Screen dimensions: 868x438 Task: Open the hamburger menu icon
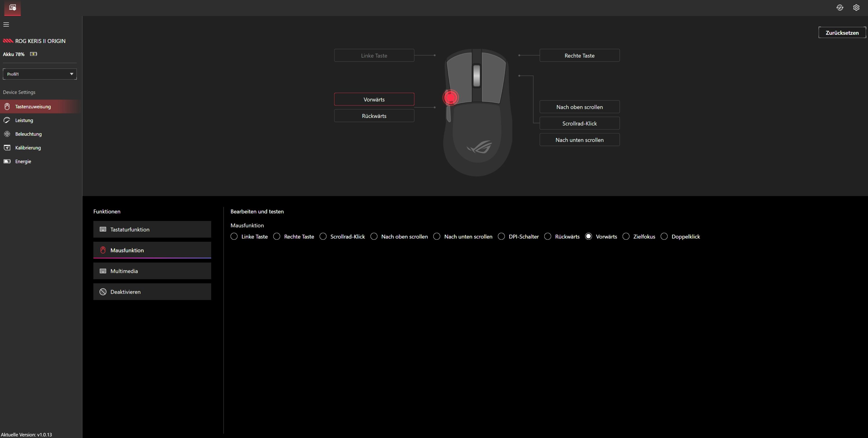click(x=6, y=24)
